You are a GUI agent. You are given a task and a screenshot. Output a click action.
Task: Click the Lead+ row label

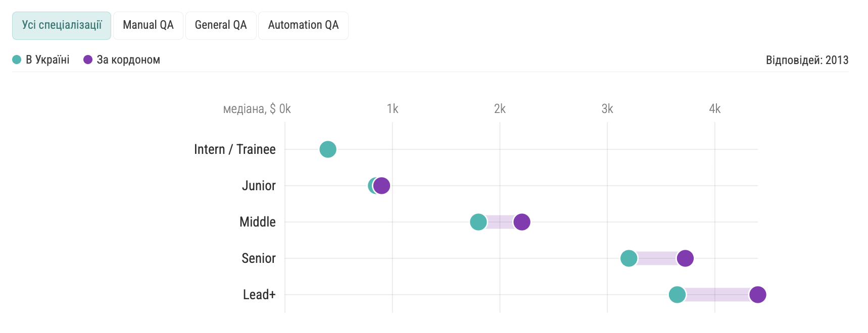(259, 295)
